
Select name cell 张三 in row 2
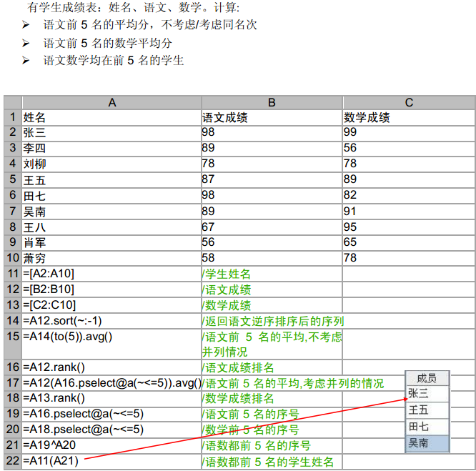pos(111,133)
